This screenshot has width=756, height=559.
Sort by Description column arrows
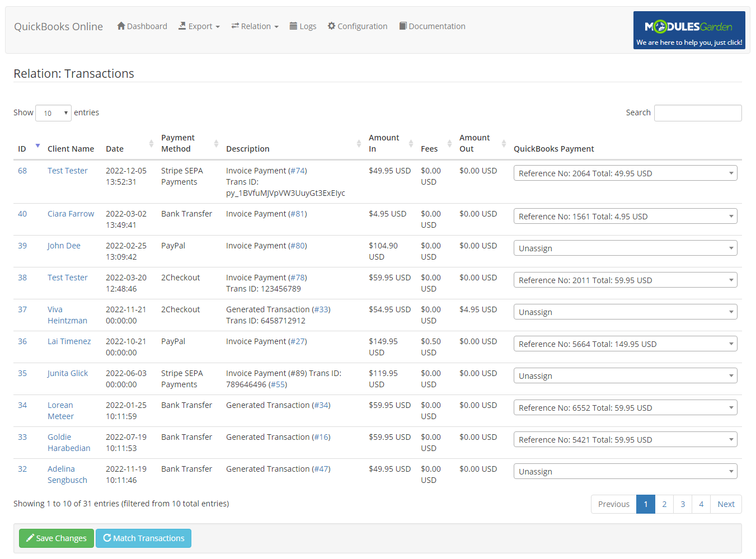pos(359,144)
